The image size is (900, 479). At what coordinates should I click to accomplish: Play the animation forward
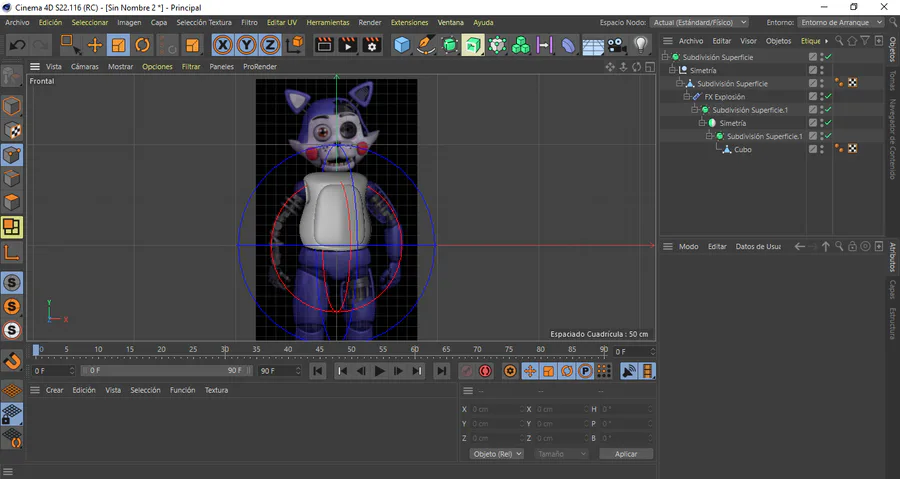pyautogui.click(x=379, y=371)
